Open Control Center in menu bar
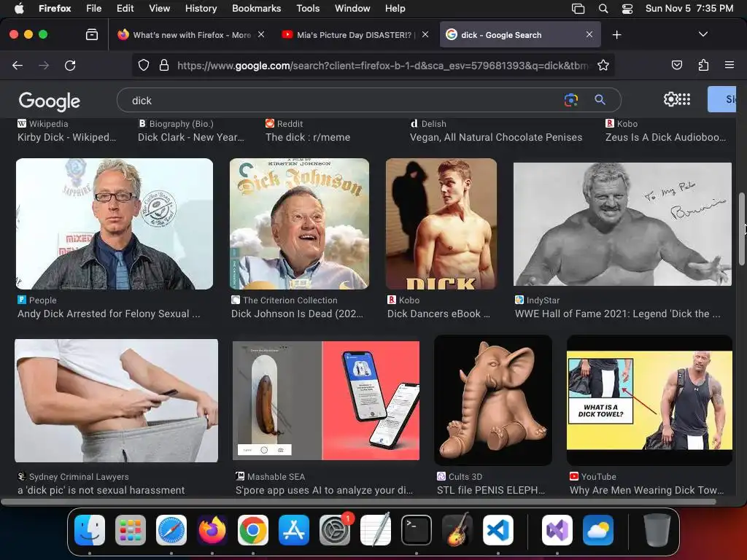This screenshot has height=560, width=747. (627, 8)
